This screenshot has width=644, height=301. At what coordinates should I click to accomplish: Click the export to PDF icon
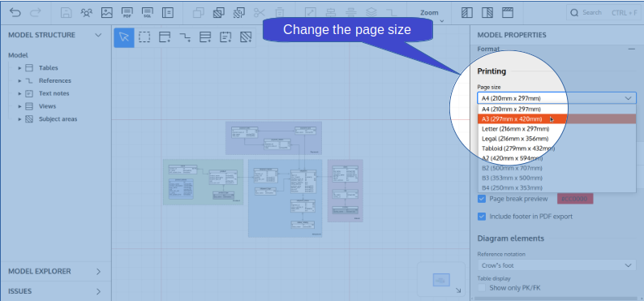[127, 13]
